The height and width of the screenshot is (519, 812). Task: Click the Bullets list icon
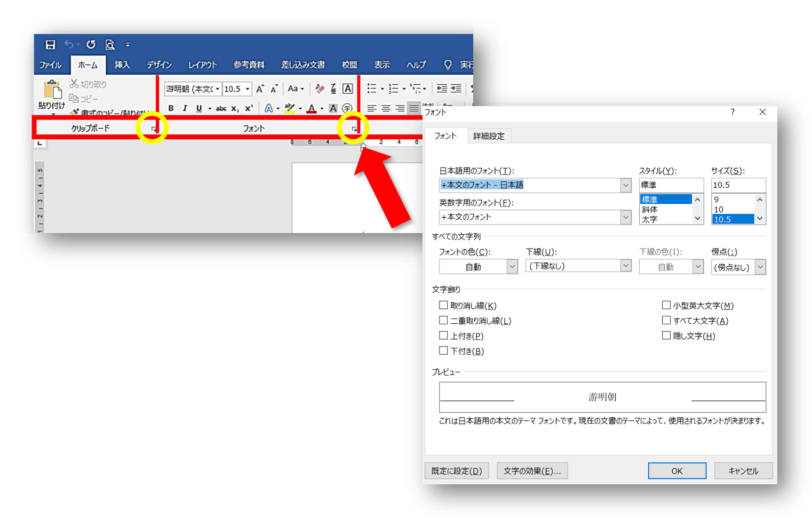coord(372,89)
